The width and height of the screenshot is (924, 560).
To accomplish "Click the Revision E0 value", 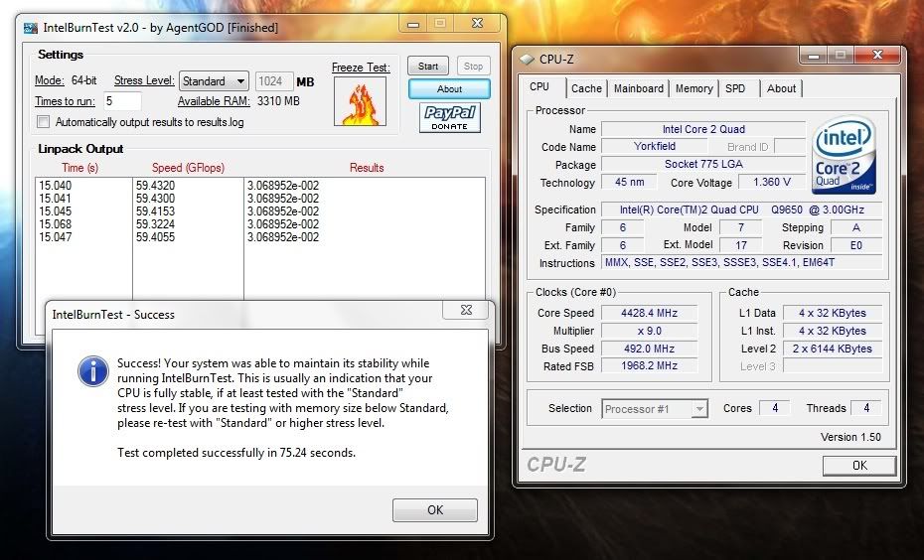I will tap(855, 245).
